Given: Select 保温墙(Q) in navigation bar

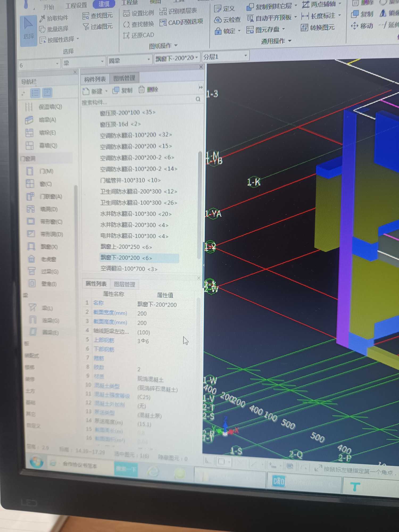Looking at the screenshot, I should pyautogui.click(x=44, y=107).
